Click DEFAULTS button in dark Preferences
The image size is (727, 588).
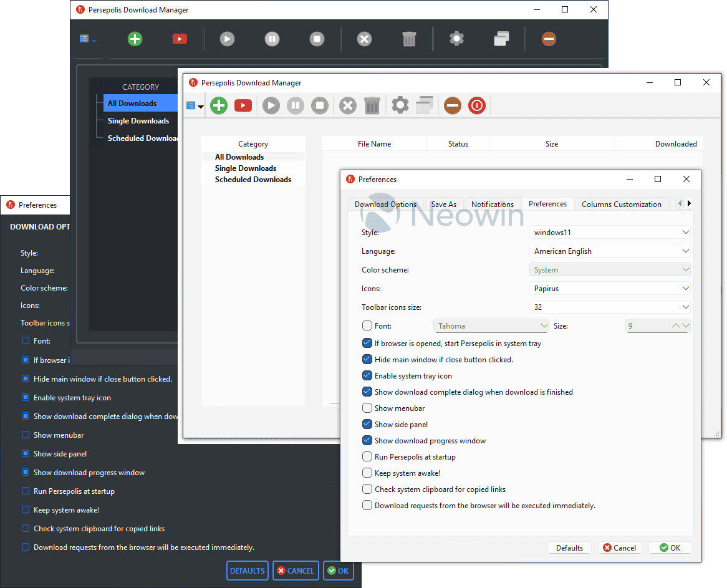[248, 571]
